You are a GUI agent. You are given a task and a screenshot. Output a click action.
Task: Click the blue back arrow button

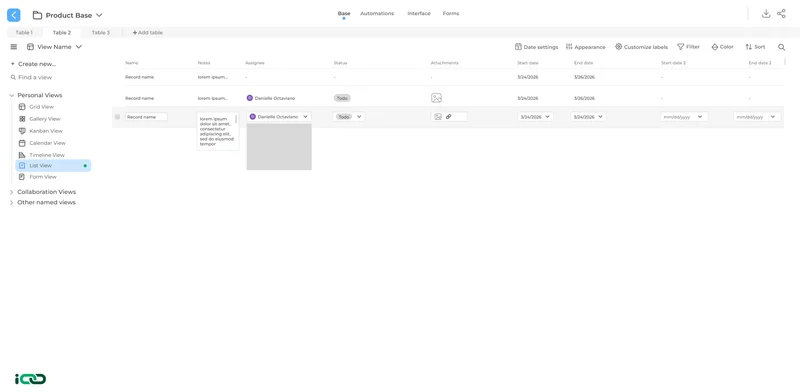pos(14,15)
